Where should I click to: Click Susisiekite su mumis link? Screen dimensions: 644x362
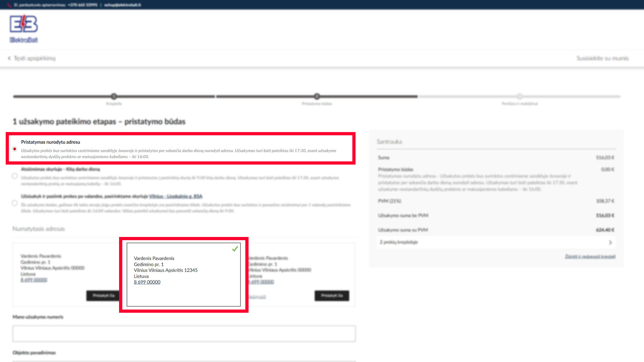tap(602, 58)
